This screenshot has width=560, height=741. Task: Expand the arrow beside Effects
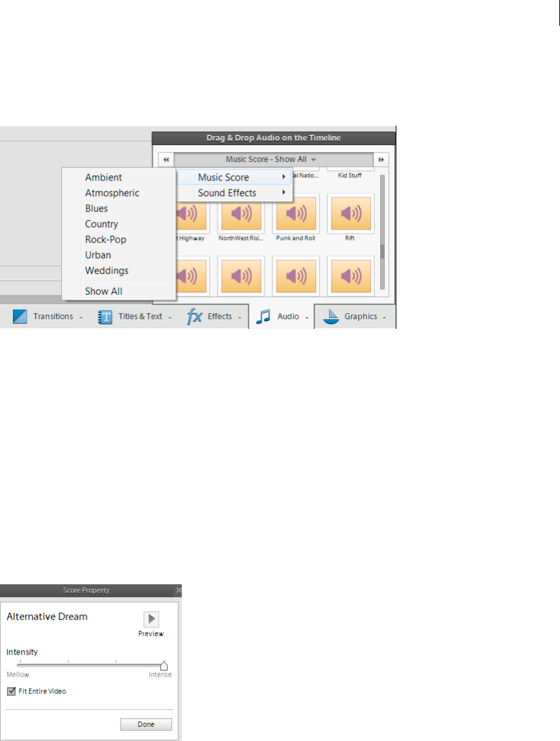[240, 317]
